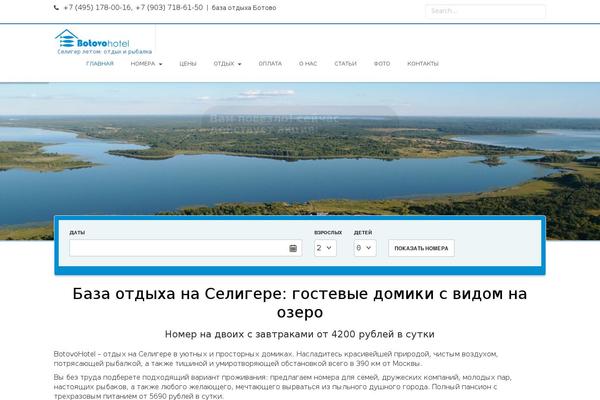Image resolution: width=600 pixels, height=400 pixels.
Task: Click the phone icon in the top bar
Action: coord(56,8)
